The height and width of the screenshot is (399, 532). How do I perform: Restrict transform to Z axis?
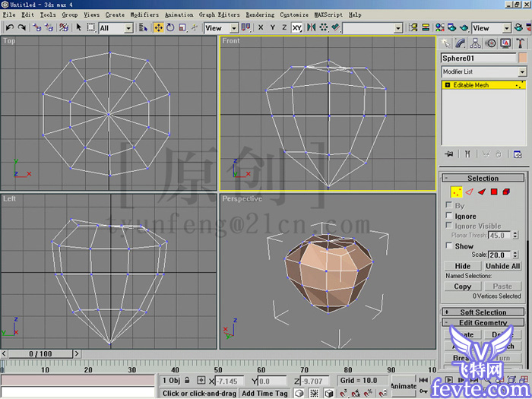(284, 28)
